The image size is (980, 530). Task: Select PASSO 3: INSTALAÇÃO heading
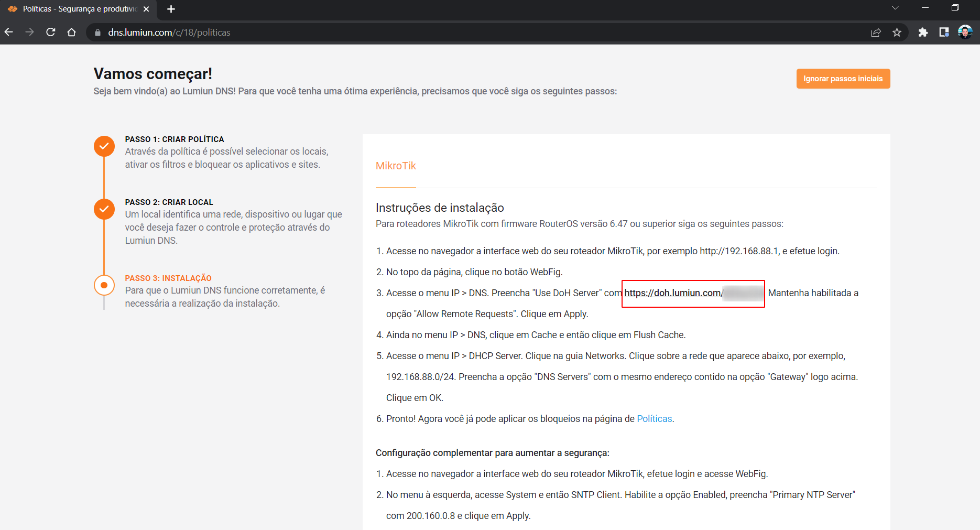[168, 278]
